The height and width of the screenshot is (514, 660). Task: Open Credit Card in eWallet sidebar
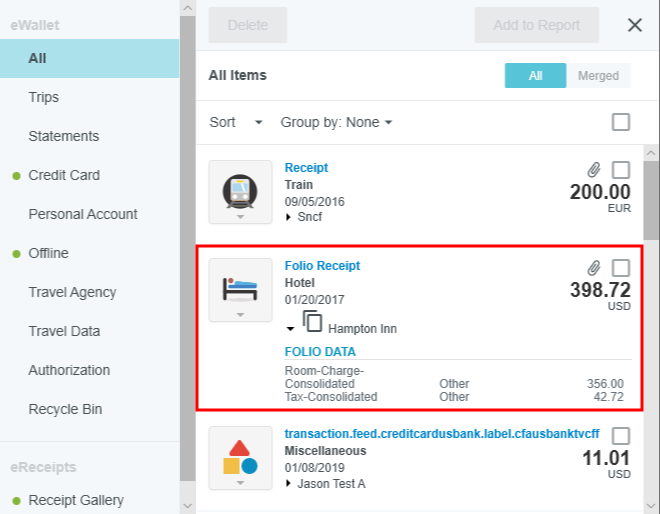tap(64, 175)
